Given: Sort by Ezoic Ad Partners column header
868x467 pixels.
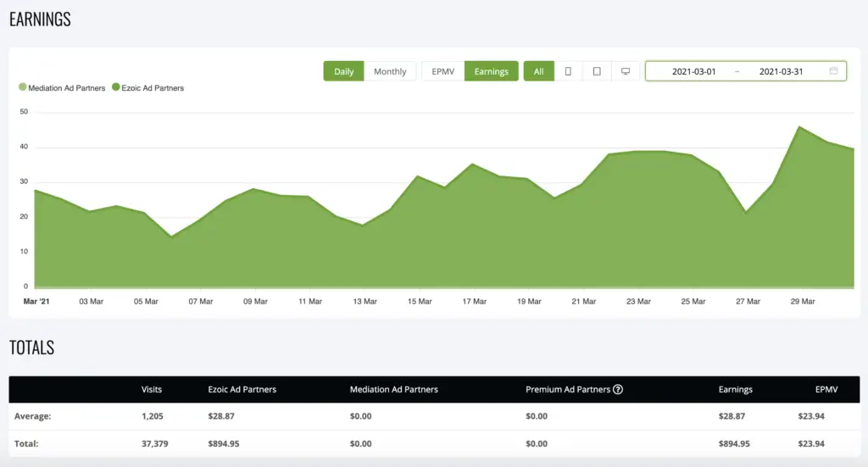Looking at the screenshot, I should 242,389.
